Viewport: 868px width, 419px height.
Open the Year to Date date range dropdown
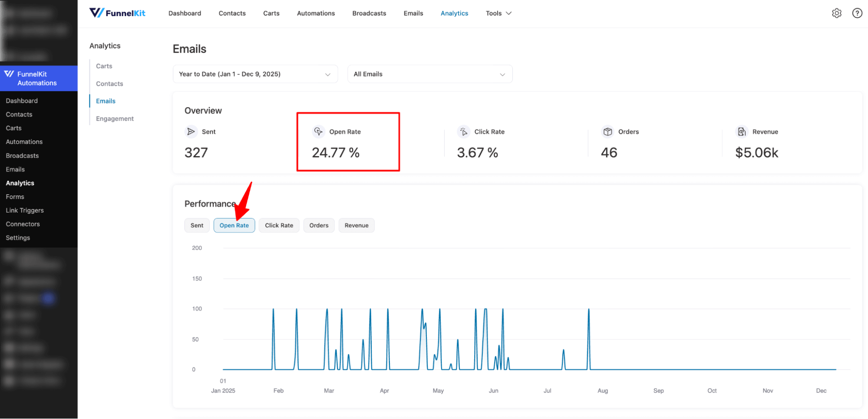(255, 74)
